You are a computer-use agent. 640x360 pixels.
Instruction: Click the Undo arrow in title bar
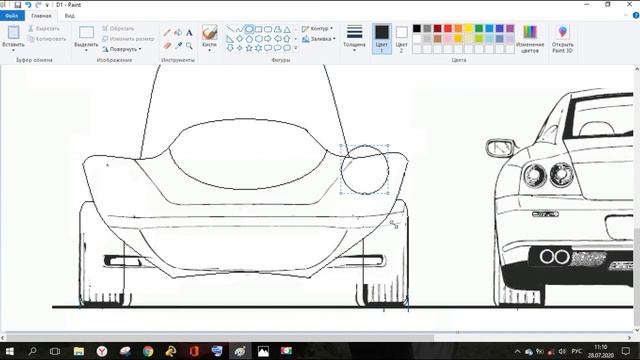pos(28,5)
